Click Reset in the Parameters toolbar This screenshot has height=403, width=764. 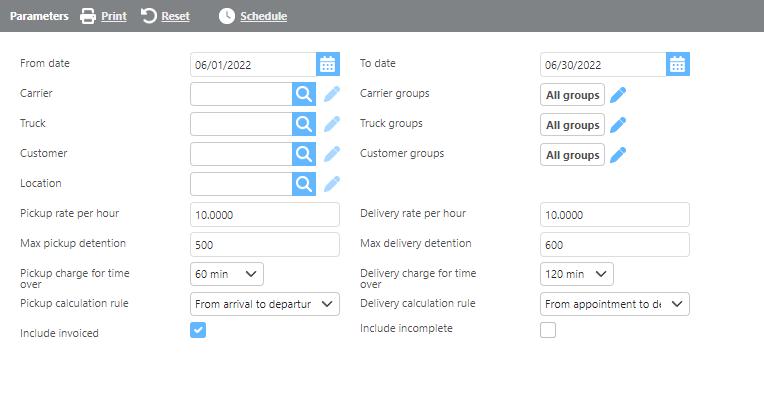(165, 16)
